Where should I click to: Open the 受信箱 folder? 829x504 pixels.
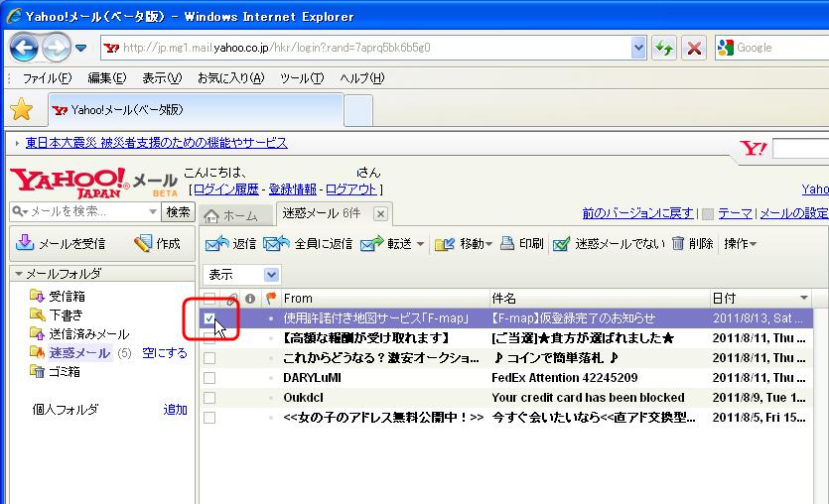pyautogui.click(x=59, y=297)
